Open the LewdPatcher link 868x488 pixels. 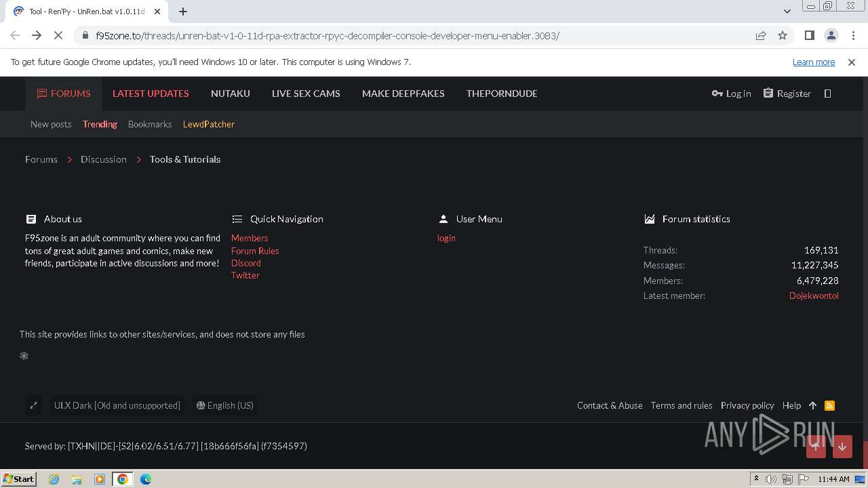click(209, 124)
